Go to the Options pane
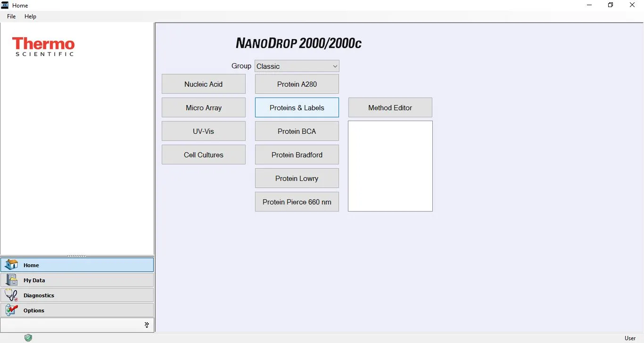Image resolution: width=644 pixels, height=343 pixels. tap(77, 310)
